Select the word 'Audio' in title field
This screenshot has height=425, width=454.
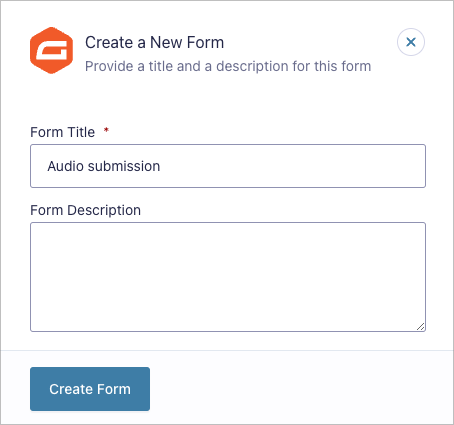click(x=65, y=166)
